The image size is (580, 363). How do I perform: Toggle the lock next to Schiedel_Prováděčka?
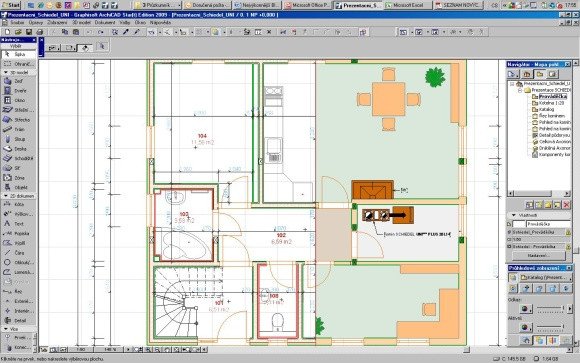coord(568,232)
